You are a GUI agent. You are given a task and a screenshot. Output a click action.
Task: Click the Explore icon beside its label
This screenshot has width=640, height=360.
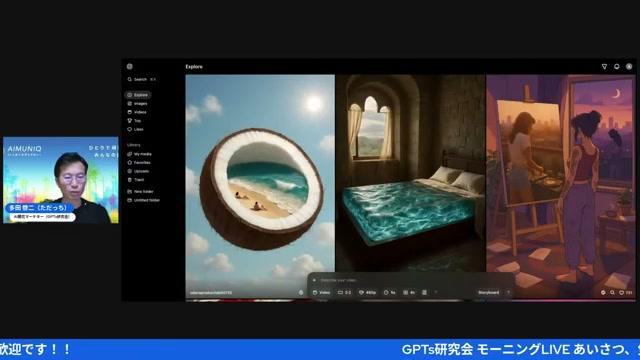[x=130, y=95]
